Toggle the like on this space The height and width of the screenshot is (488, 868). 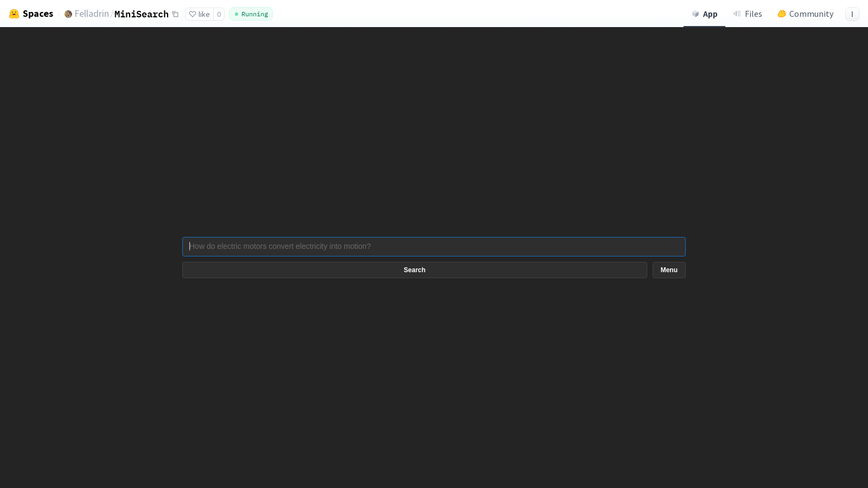pos(200,14)
